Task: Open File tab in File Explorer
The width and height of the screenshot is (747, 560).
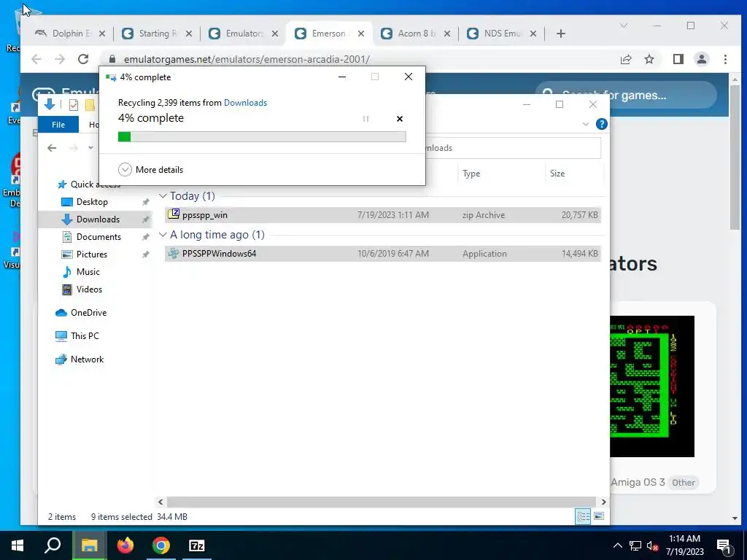Action: pyautogui.click(x=58, y=124)
